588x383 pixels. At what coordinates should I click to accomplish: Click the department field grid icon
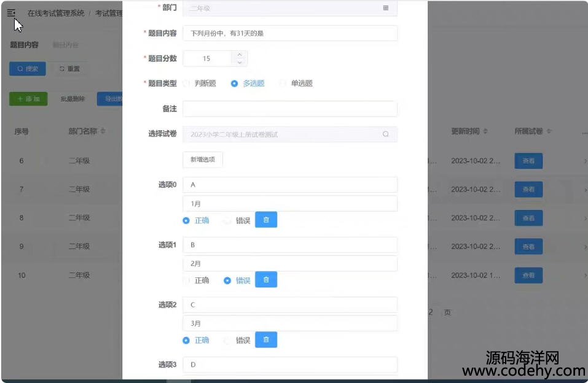click(x=385, y=8)
